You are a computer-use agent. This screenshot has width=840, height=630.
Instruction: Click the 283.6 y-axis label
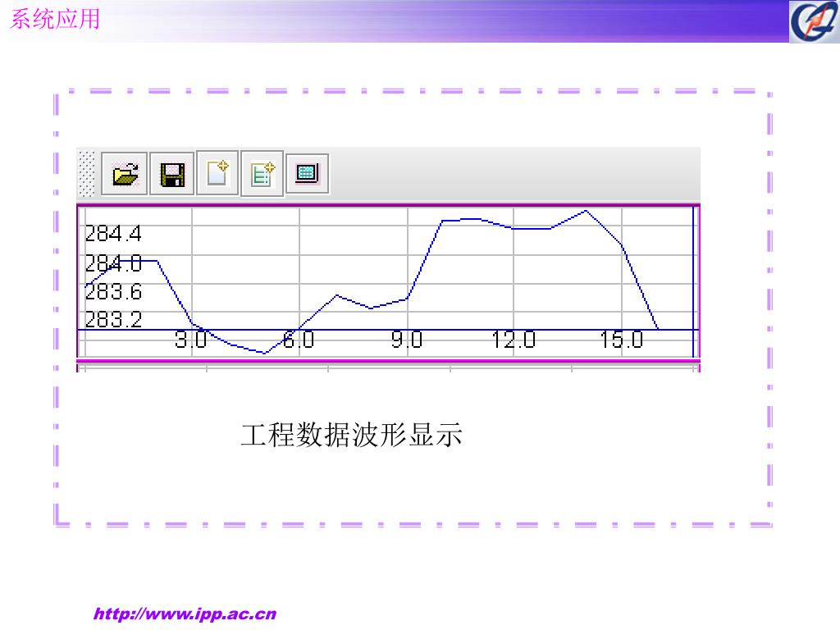(x=113, y=292)
